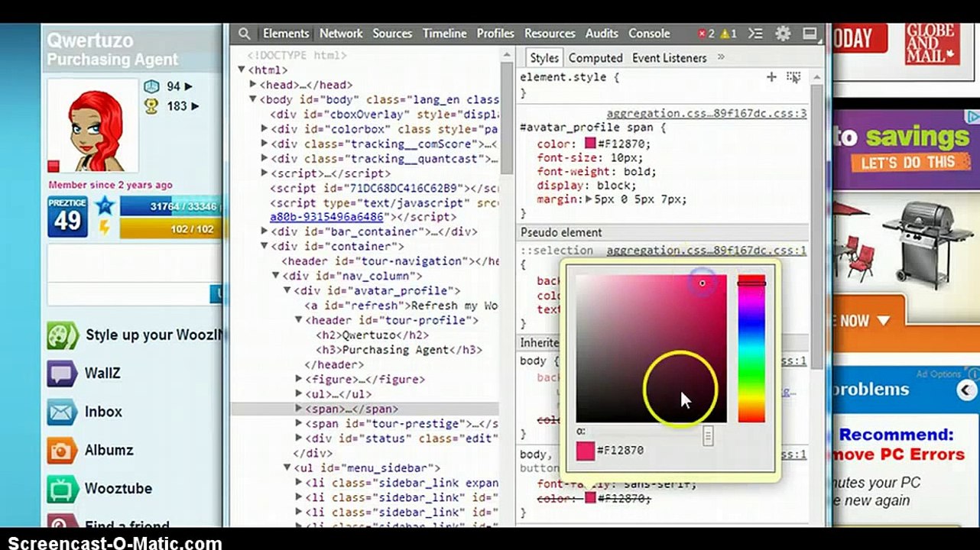
Task: Expand the tracking__comScore div node
Action: click(x=264, y=144)
